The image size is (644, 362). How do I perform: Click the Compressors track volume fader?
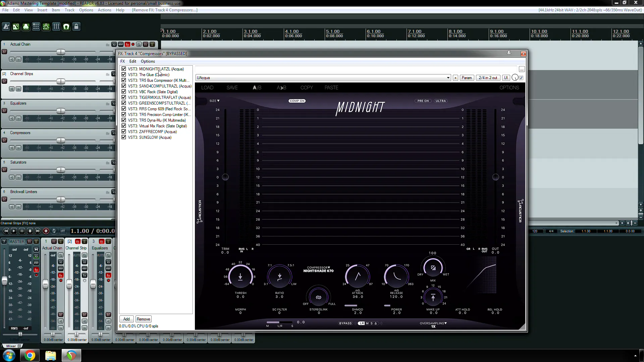pos(61,140)
